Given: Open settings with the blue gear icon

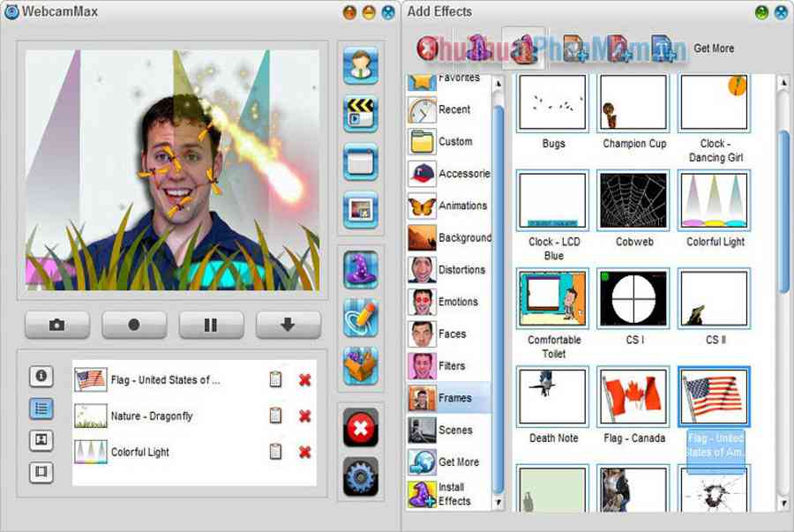Looking at the screenshot, I should click(360, 476).
